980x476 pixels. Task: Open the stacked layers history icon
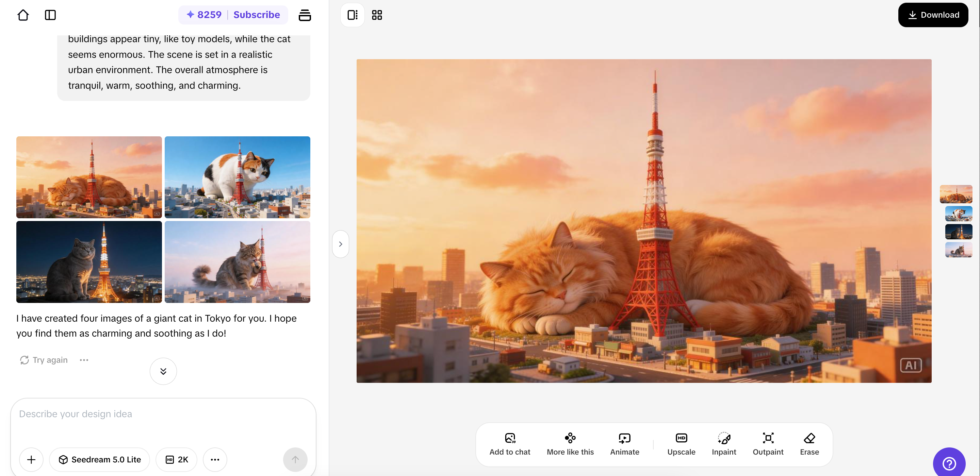click(305, 15)
